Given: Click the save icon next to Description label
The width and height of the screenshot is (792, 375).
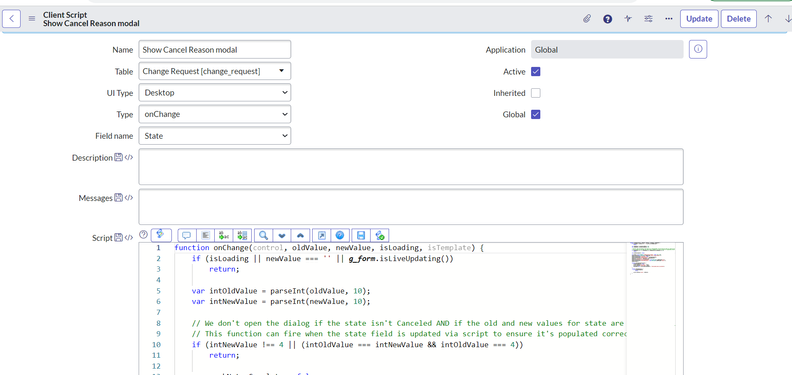Looking at the screenshot, I should pos(118,158).
